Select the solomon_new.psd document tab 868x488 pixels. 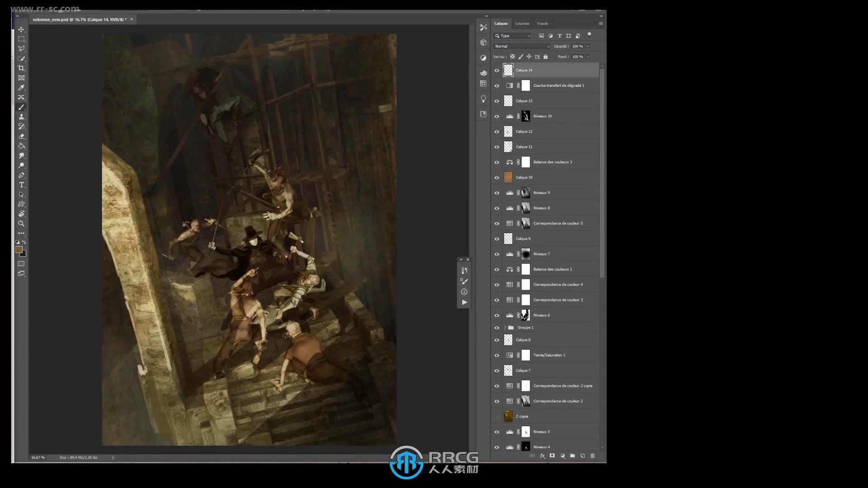pyautogui.click(x=79, y=19)
